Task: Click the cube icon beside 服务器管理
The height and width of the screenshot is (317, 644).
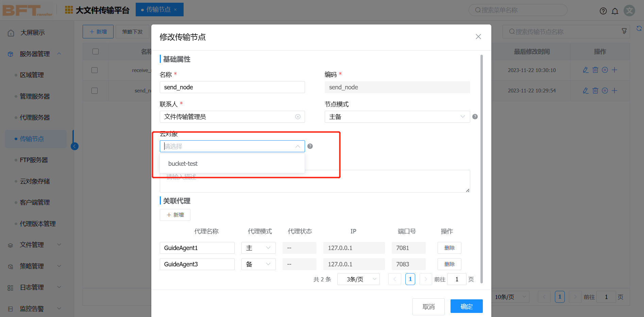Action: (x=11, y=54)
